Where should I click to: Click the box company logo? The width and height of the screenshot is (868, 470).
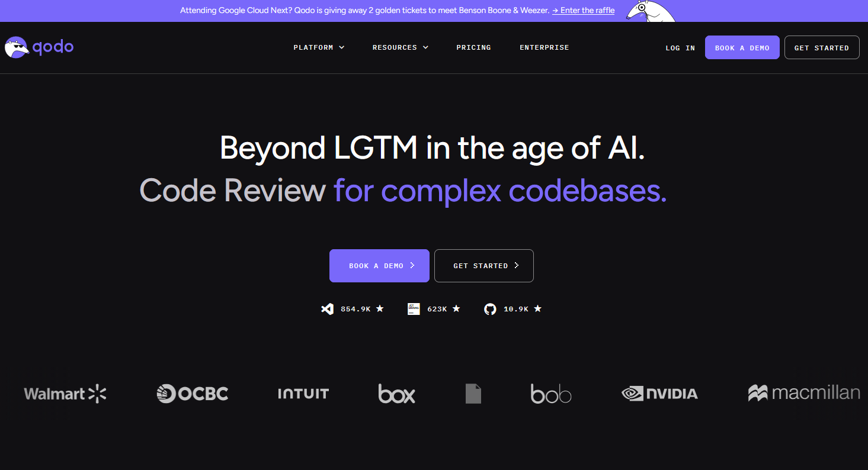[x=396, y=394]
